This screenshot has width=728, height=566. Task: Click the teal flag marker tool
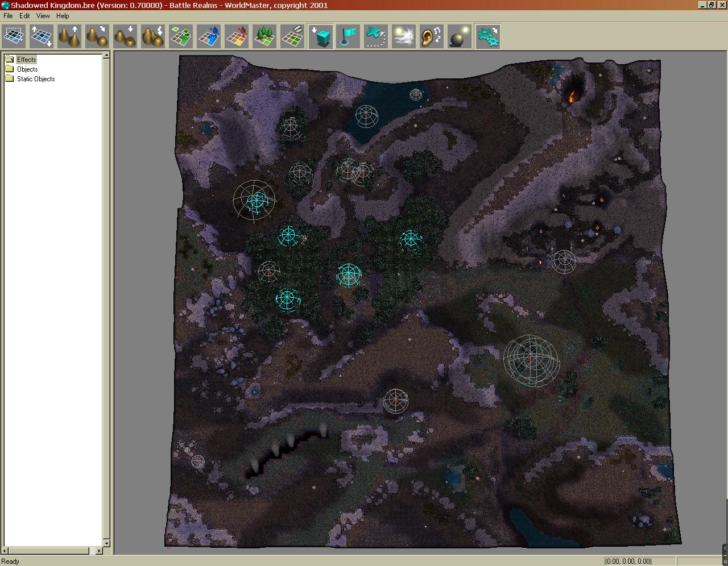348,36
